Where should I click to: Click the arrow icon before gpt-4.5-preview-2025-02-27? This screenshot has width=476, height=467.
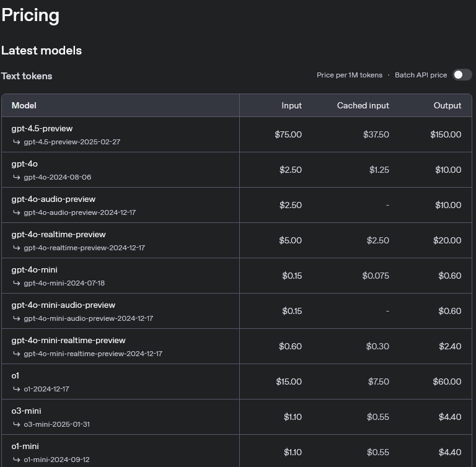[x=16, y=142]
